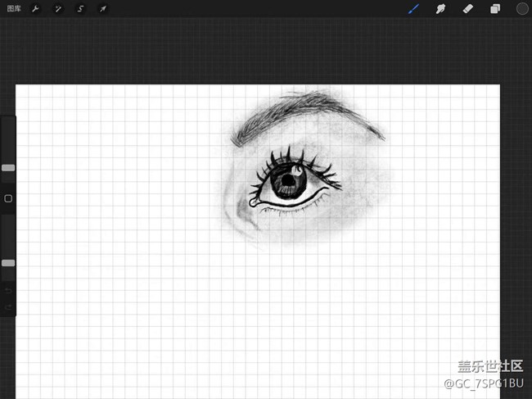Tap the square modify button in sidebar
Image resolution: width=532 pixels, height=399 pixels.
pyautogui.click(x=8, y=198)
